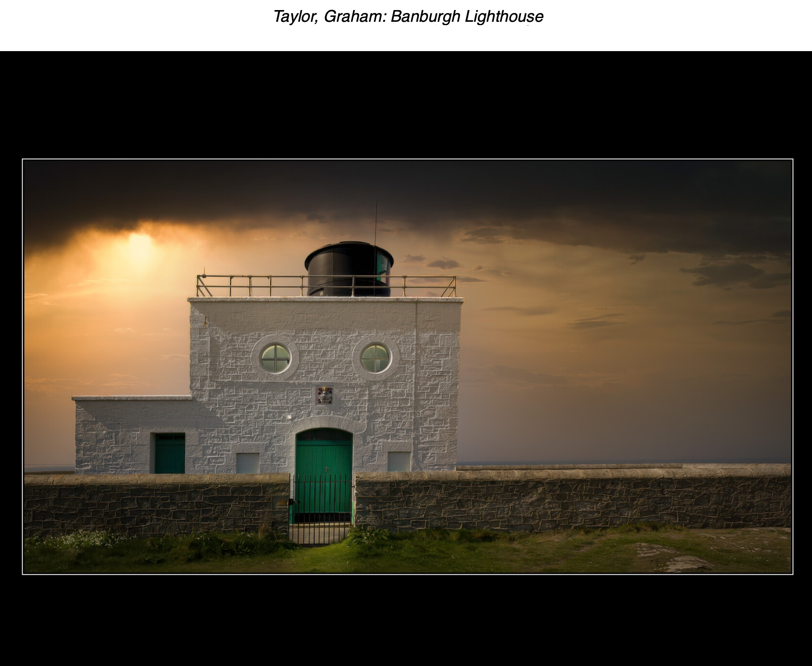The width and height of the screenshot is (812, 666).
Task: Click the right round porthole window
Action: [375, 358]
